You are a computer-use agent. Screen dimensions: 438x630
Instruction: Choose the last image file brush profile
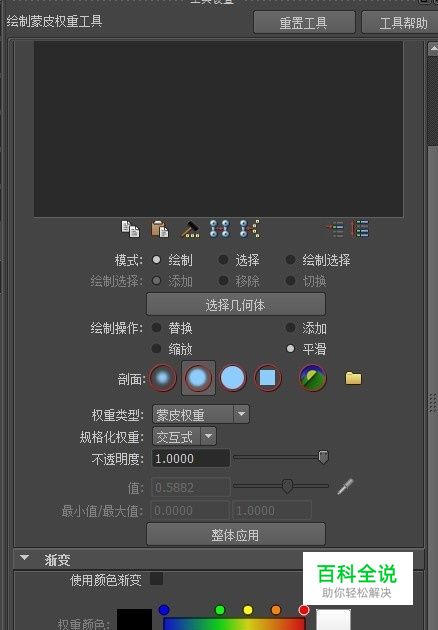[x=313, y=378]
